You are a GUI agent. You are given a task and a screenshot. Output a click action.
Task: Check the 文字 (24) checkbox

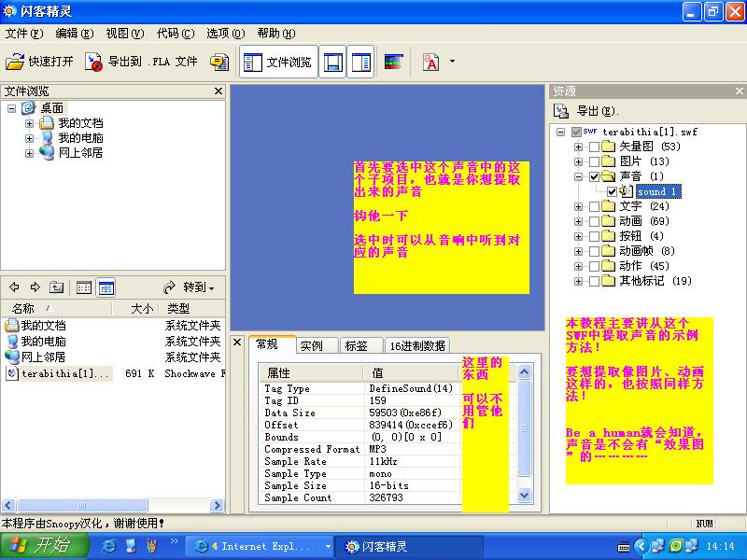coord(594,206)
